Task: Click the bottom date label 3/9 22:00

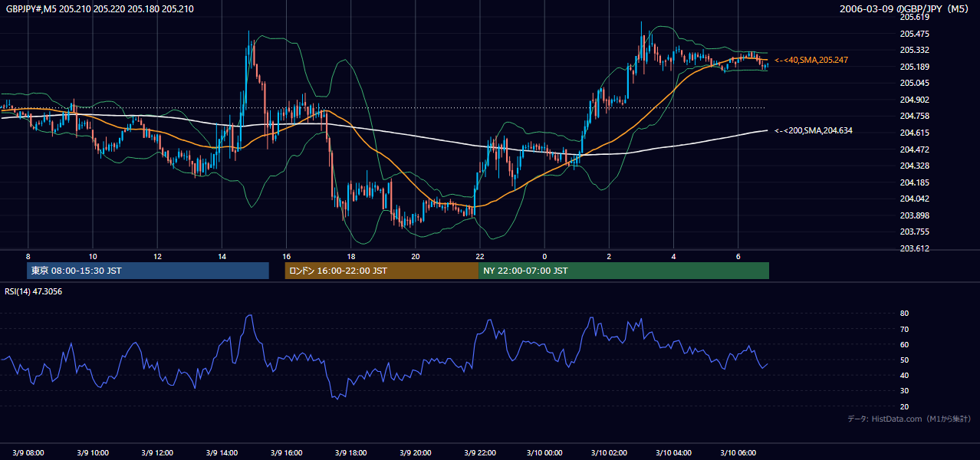Action: (x=479, y=453)
